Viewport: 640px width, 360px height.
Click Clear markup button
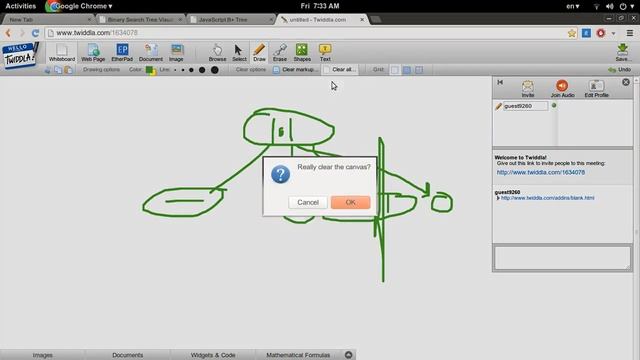(x=296, y=70)
